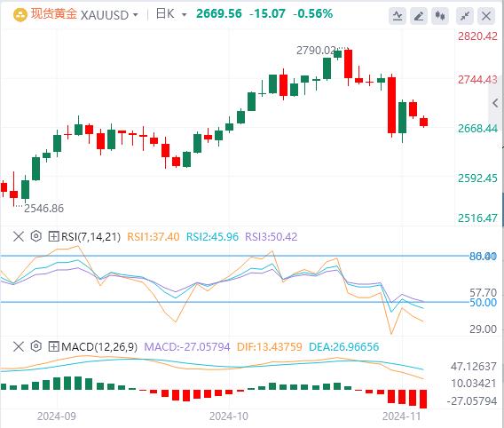The height and width of the screenshot is (428, 504).
Task: Open the 日K timeframe dropdown
Action: pos(171,14)
